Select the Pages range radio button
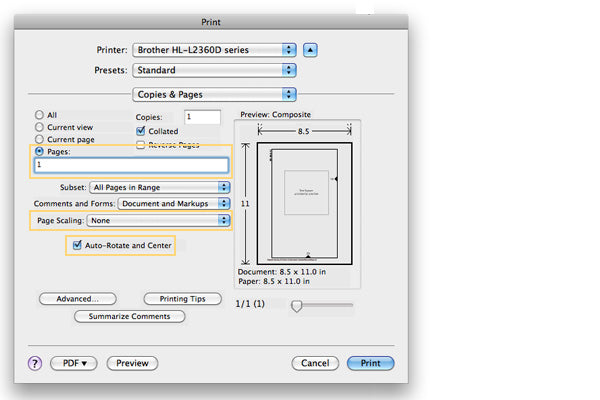This screenshot has height=400, width=600. pos(39,151)
